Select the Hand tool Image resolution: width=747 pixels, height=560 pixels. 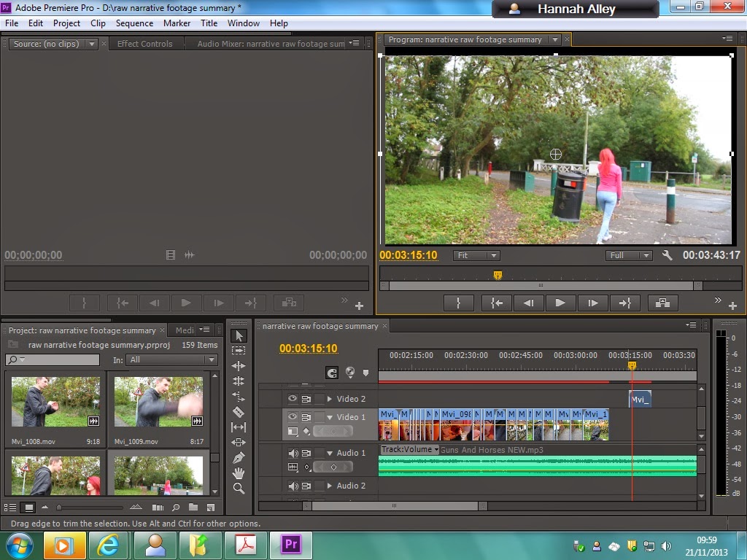[x=239, y=472]
